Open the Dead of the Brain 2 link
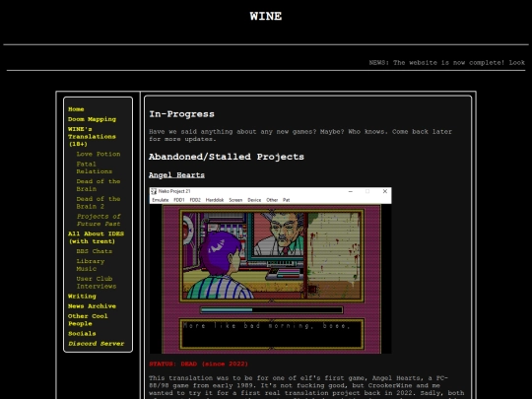 pos(99,203)
